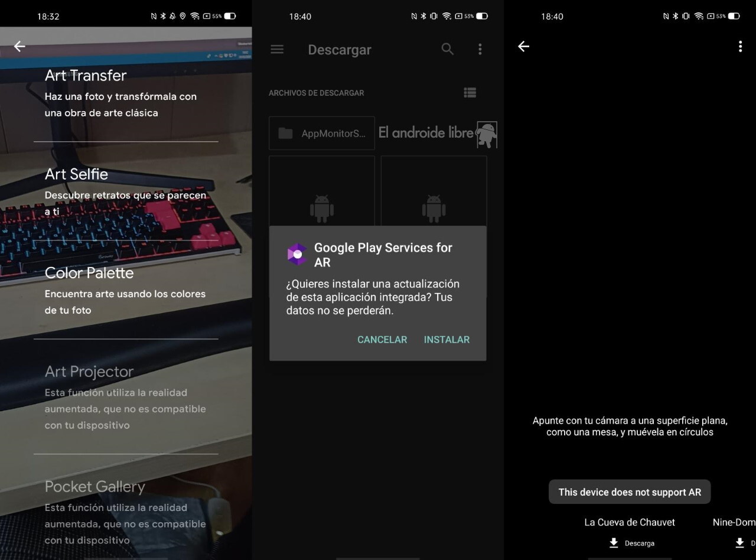Cancel the AR update install

pyautogui.click(x=382, y=340)
